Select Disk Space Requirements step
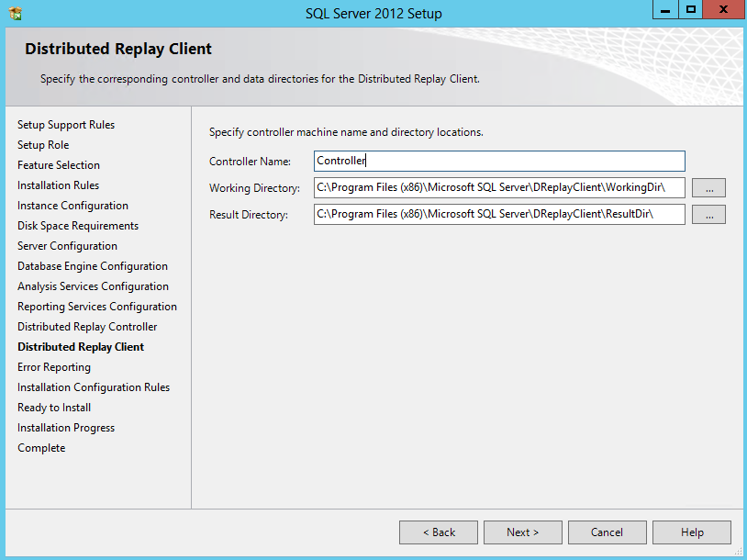The height and width of the screenshot is (560, 747). coord(78,226)
